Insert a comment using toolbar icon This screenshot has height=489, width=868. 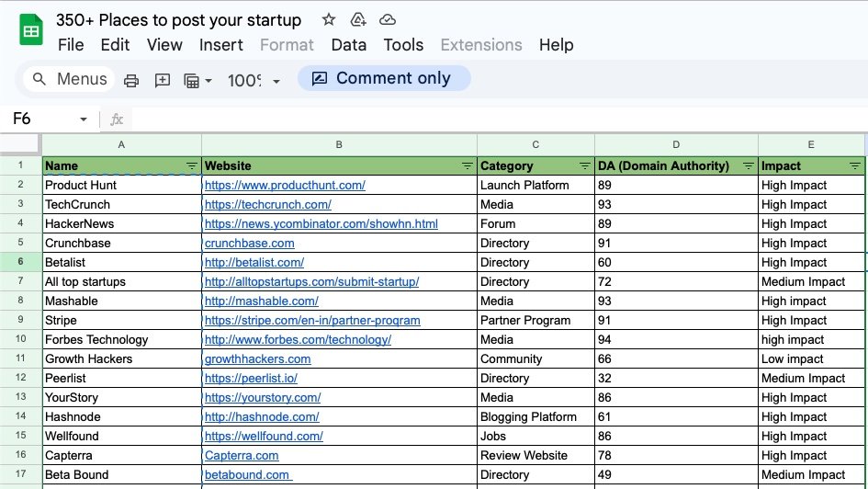tap(163, 81)
